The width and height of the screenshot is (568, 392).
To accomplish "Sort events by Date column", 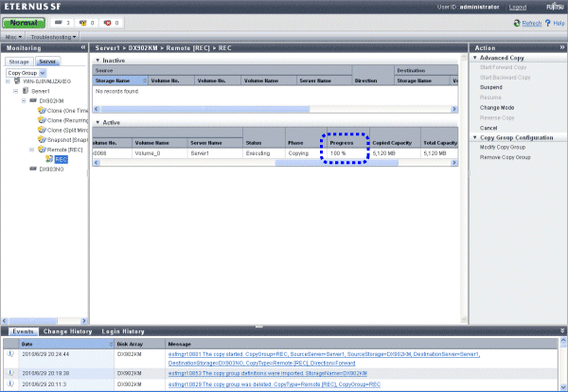I will pyautogui.click(x=66, y=344).
